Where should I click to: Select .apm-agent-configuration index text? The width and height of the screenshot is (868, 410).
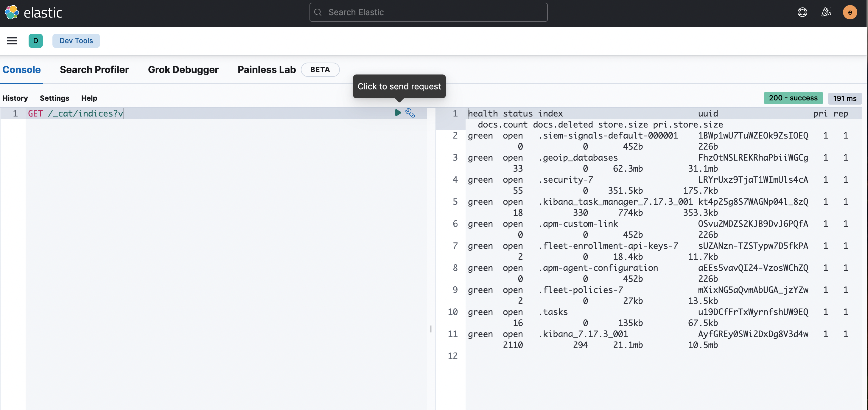point(598,268)
